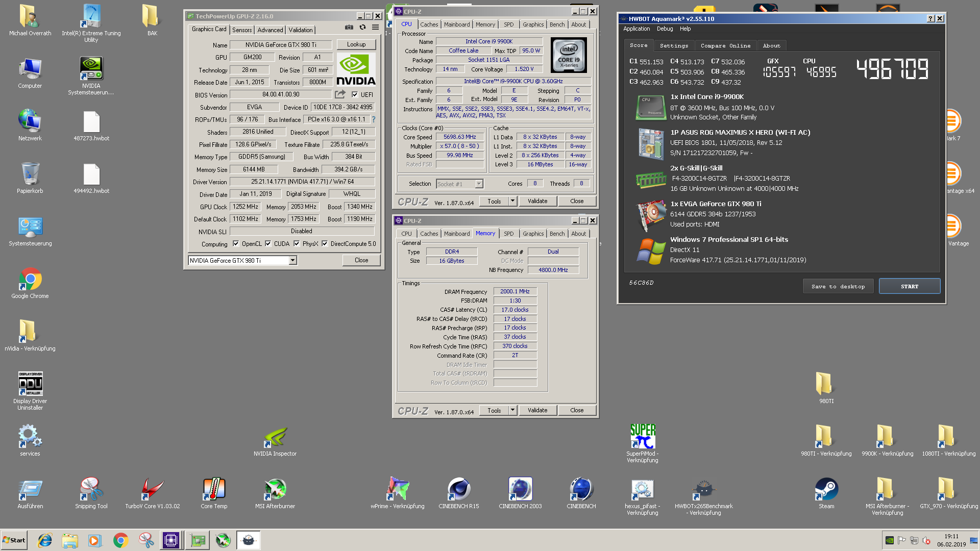Image resolution: width=980 pixels, height=551 pixels.
Task: Click the Aquamark total score 496709
Action: click(x=892, y=68)
